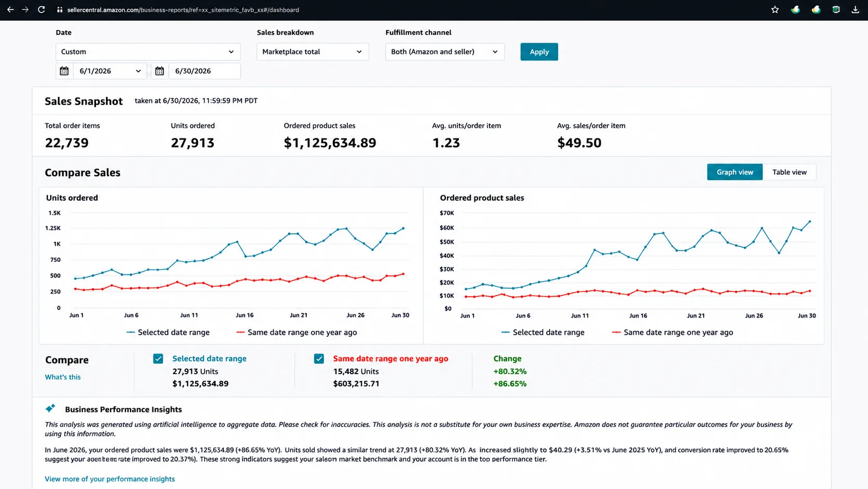Uncheck Same date range one year ago checkbox
The image size is (868, 489).
(x=319, y=359)
